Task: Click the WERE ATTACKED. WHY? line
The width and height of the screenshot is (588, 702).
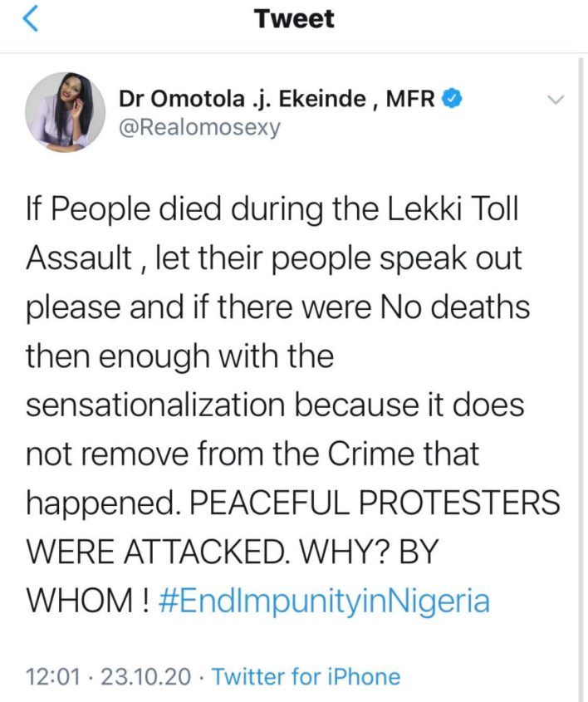Action: click(233, 551)
